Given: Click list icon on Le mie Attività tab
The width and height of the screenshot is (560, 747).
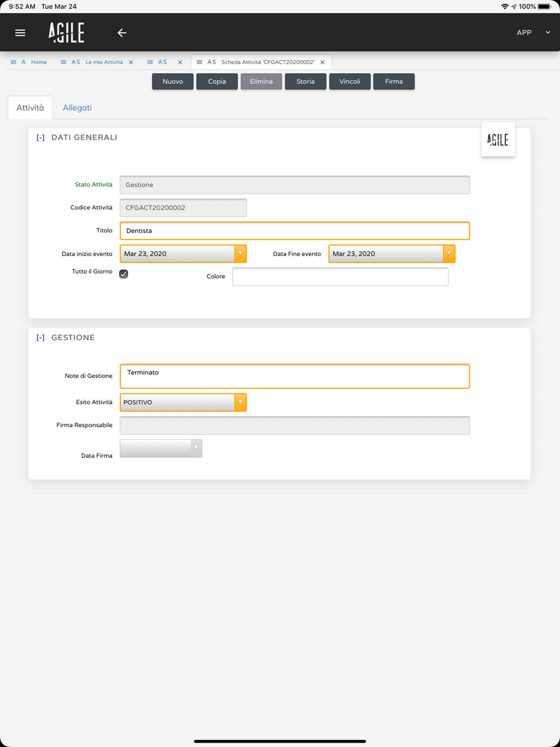Looking at the screenshot, I should pyautogui.click(x=63, y=62).
